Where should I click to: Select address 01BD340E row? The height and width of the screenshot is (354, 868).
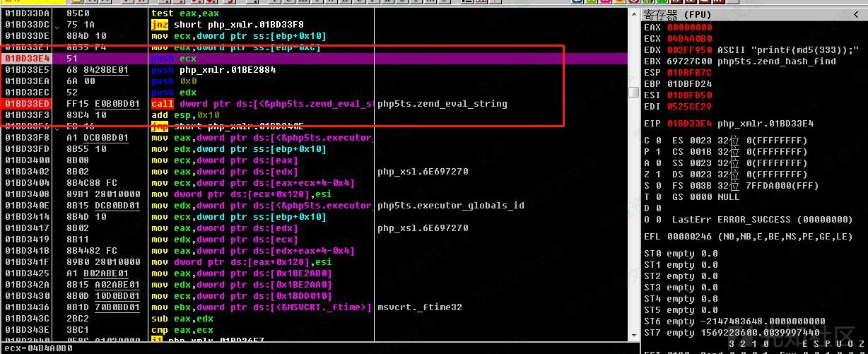(x=27, y=206)
